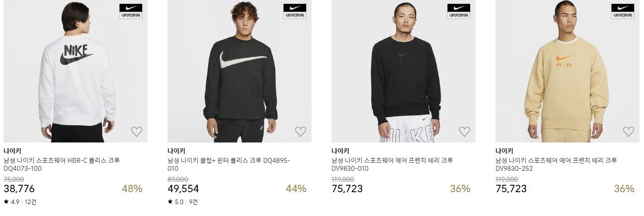Open beige Air French terry crew photo
This screenshot has height=216, width=644.
click(x=567, y=71)
